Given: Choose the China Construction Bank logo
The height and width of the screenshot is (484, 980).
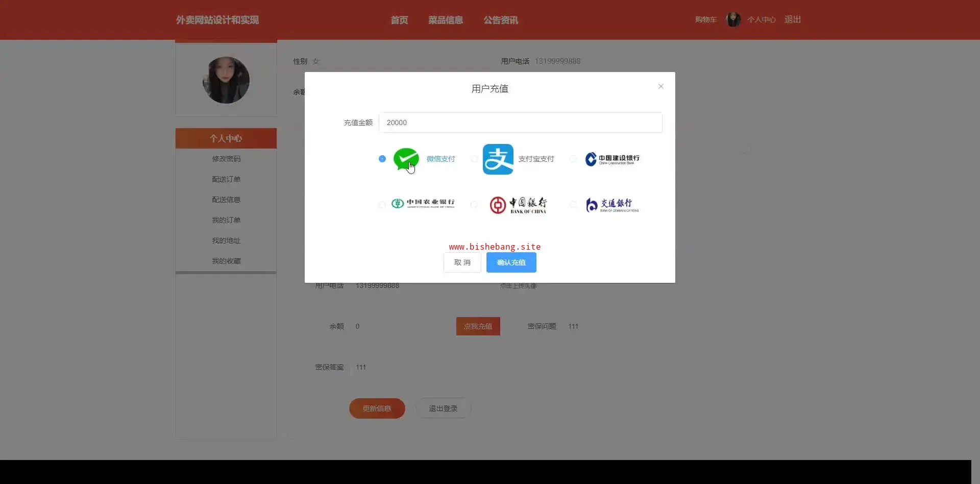Looking at the screenshot, I should point(612,159).
